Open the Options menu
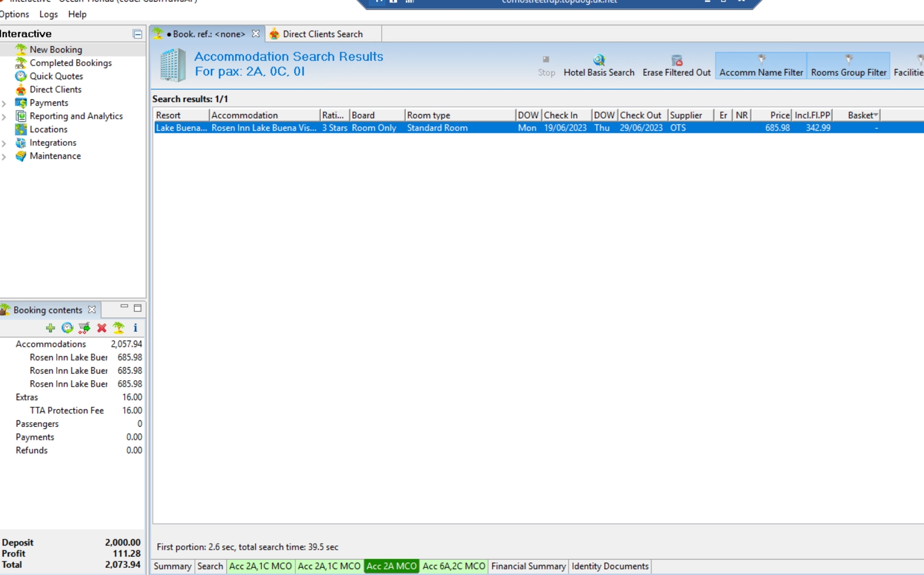The width and height of the screenshot is (924, 575). (14, 14)
